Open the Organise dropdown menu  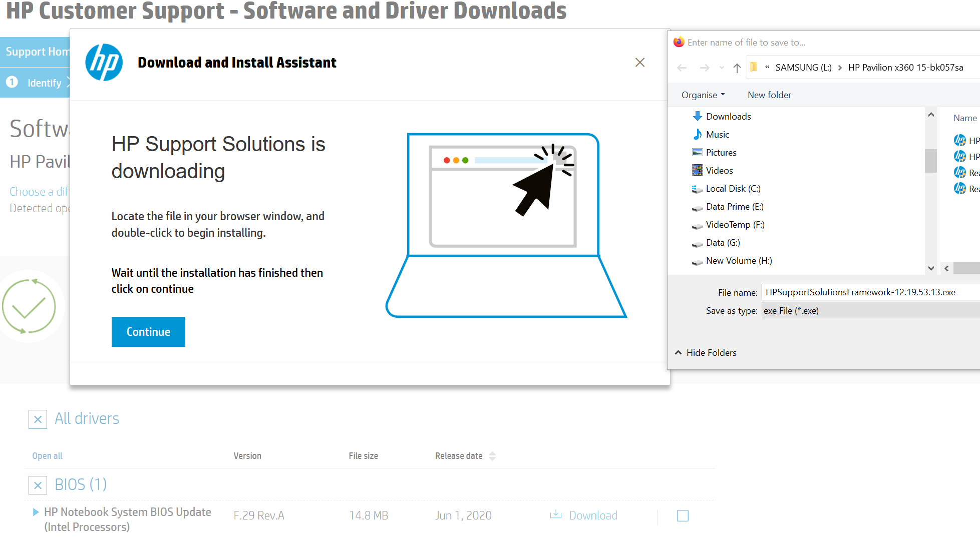coord(703,95)
